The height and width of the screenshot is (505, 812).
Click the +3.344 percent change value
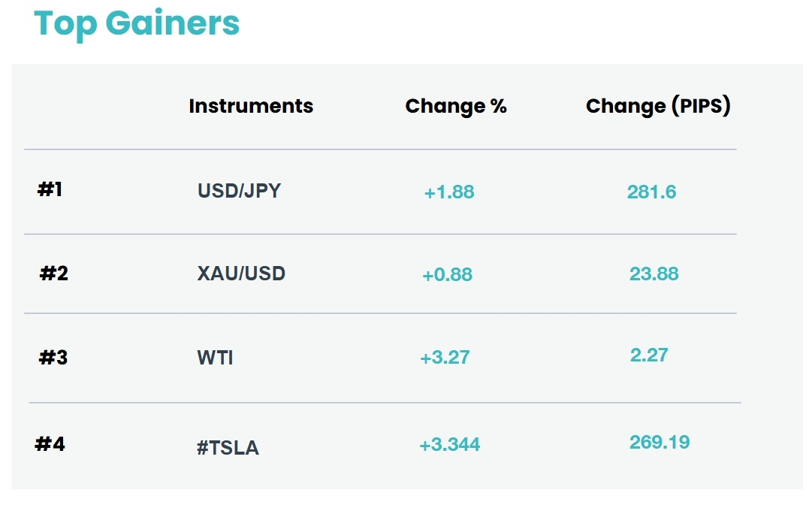pyautogui.click(x=449, y=444)
